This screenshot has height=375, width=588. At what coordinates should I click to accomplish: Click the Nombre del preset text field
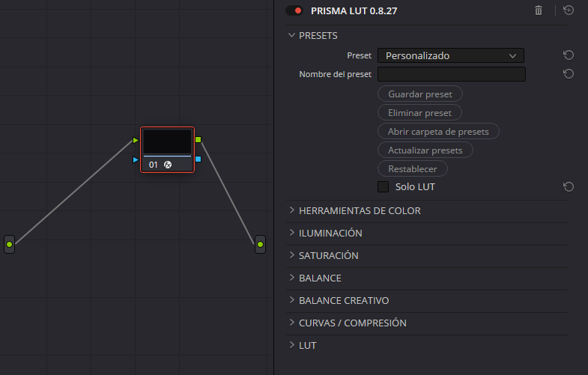pyautogui.click(x=452, y=74)
